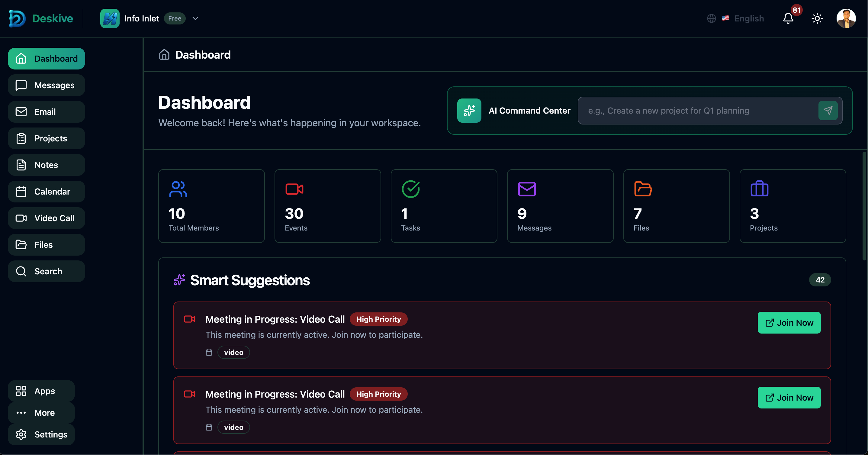The image size is (868, 455).
Task: Click the AI Command Center input field
Action: point(697,111)
